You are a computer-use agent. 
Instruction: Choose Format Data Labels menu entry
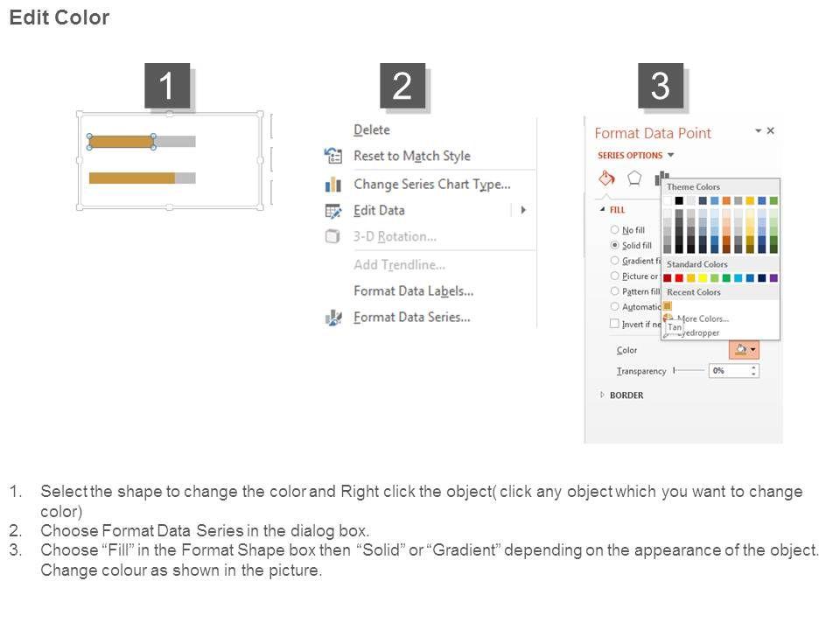click(x=413, y=290)
